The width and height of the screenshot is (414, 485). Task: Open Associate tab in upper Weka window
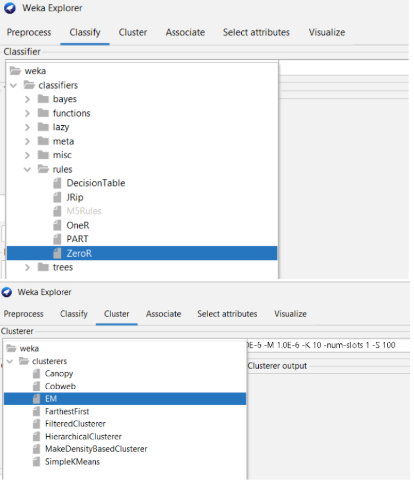pos(185,32)
